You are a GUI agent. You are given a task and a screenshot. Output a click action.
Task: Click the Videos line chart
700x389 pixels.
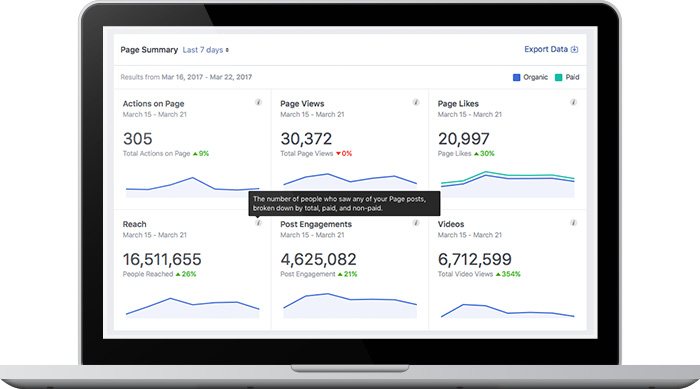[x=508, y=311]
